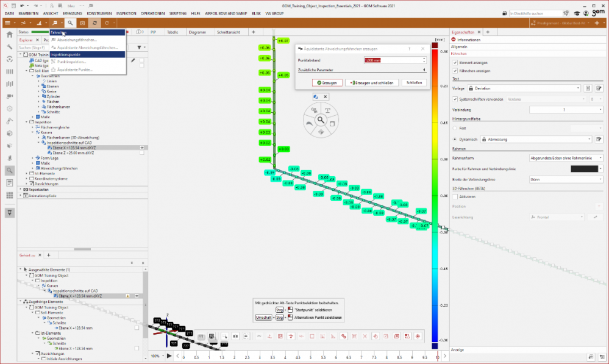This screenshot has width=609, height=364.
Task: Open the KONSTRUIEREN menu
Action: tap(99, 13)
